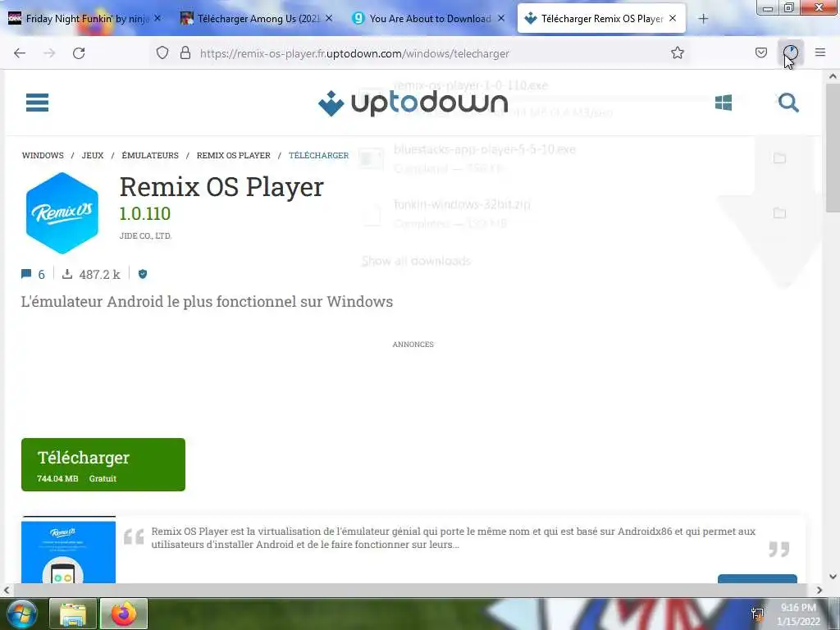This screenshot has height=630, width=840.
Task: Click the taskbar clock showing 9:16 PM
Action: tap(798, 614)
